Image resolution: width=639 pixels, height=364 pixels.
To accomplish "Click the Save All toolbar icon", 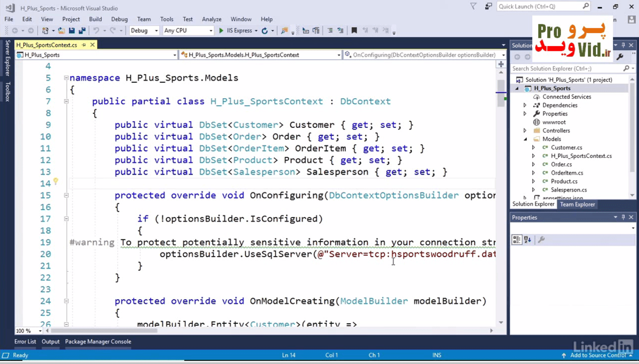I will [x=82, y=30].
